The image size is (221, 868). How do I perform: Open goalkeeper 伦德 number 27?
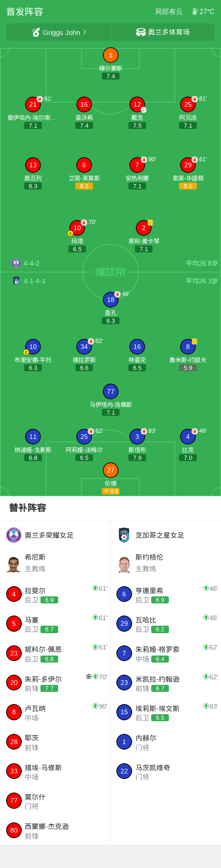(x=111, y=470)
